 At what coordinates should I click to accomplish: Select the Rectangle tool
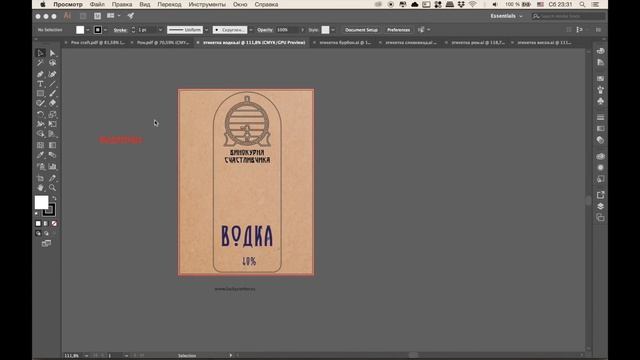coord(40,94)
